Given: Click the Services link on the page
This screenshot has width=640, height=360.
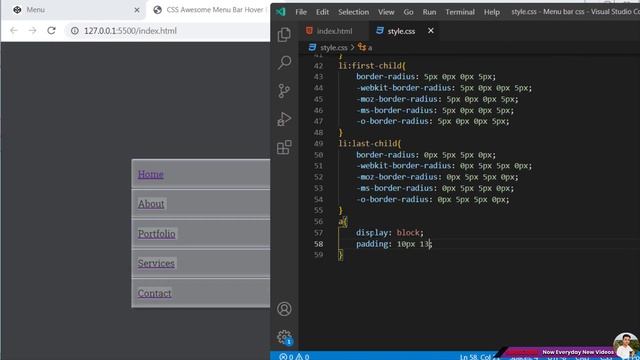Looking at the screenshot, I should 156,264.
